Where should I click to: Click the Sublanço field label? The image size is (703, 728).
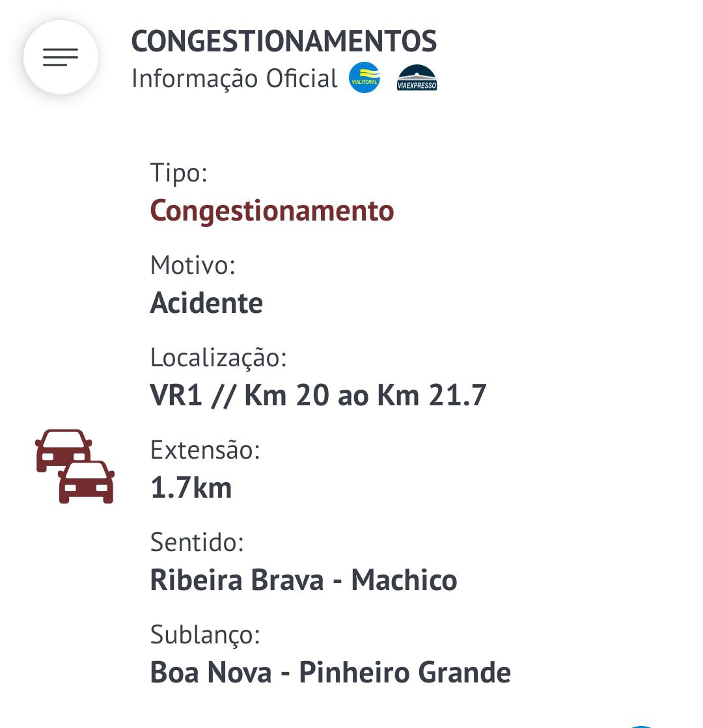(205, 634)
